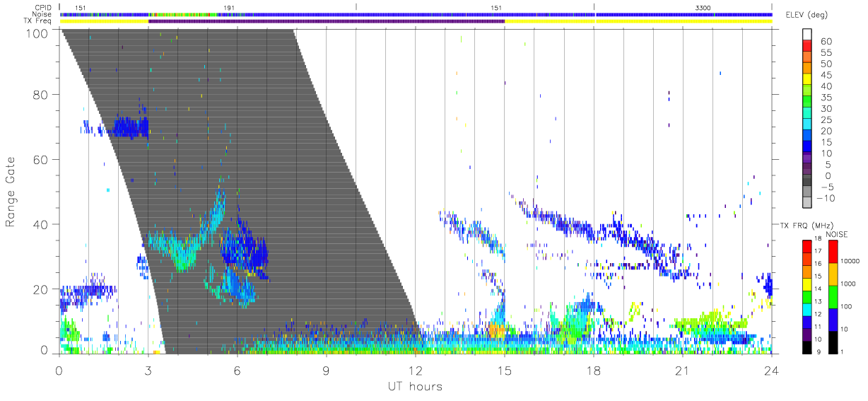This screenshot has width=868, height=401.
Task: Pick the green band in NOISE colorbar
Action: [x=833, y=296]
